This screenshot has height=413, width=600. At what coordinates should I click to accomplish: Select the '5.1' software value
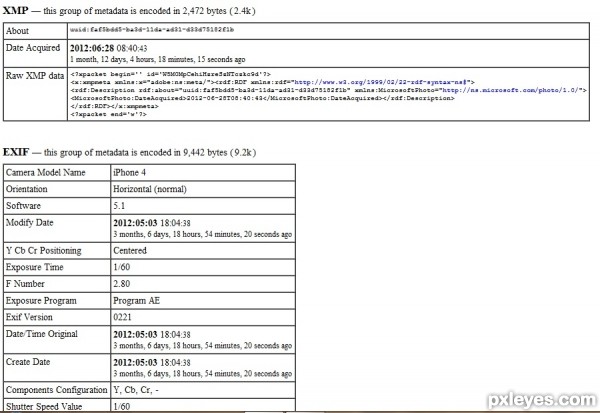click(119, 206)
